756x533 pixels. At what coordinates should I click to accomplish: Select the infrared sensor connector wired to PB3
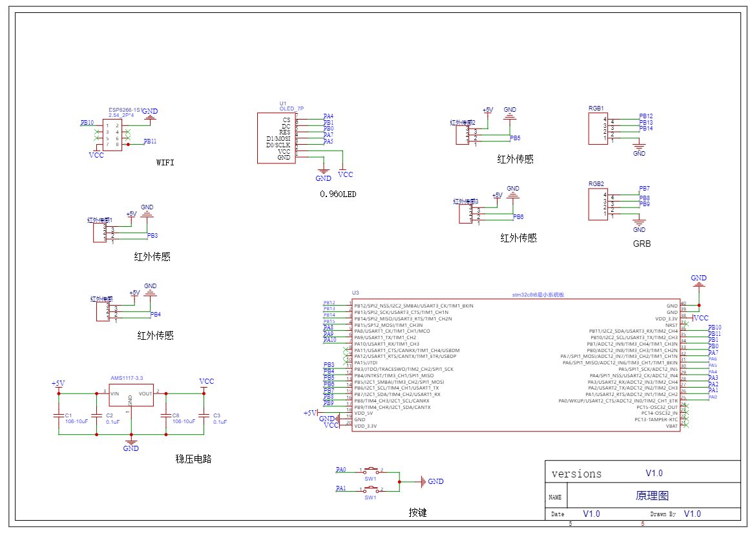pos(100,233)
